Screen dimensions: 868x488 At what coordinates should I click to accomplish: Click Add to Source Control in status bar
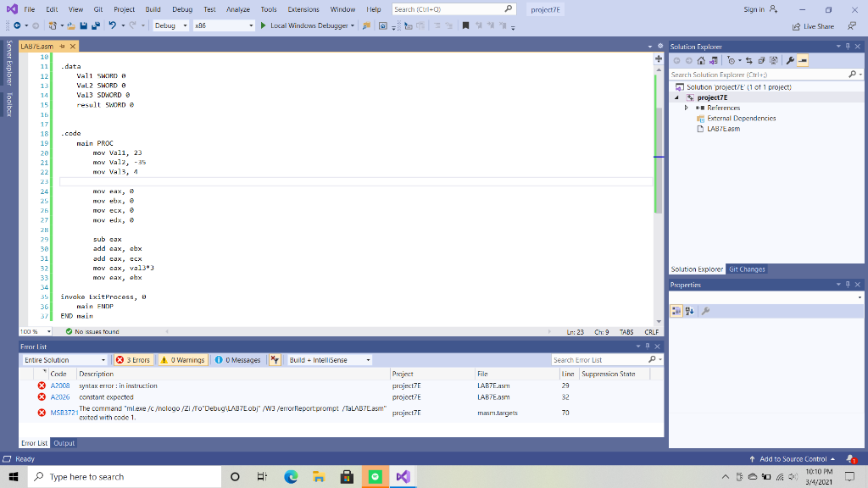(793, 458)
